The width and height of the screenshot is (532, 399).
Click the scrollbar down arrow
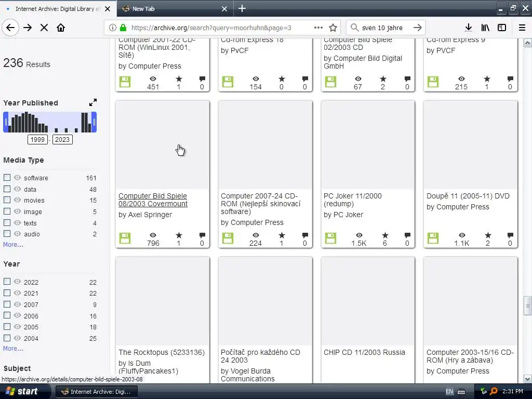click(528, 379)
